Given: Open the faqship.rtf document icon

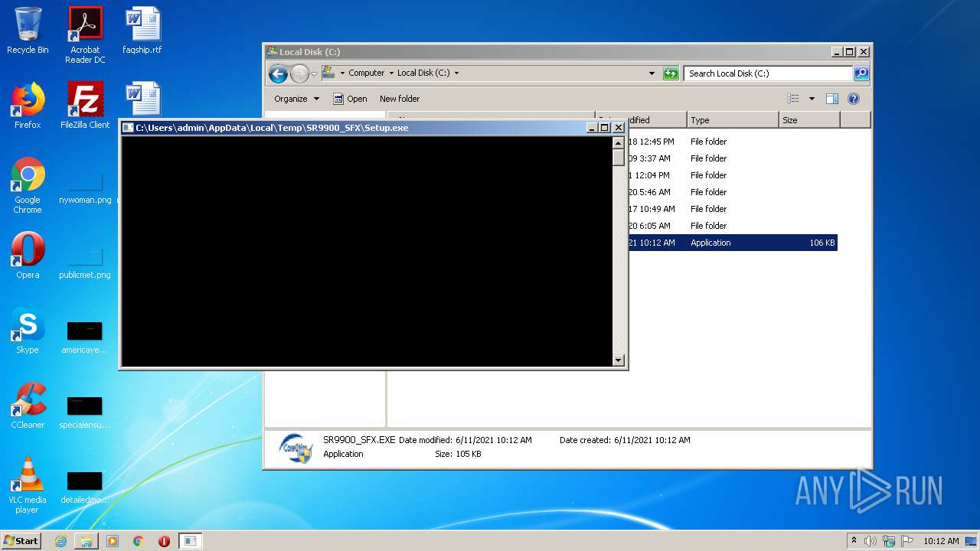Looking at the screenshot, I should (x=142, y=31).
